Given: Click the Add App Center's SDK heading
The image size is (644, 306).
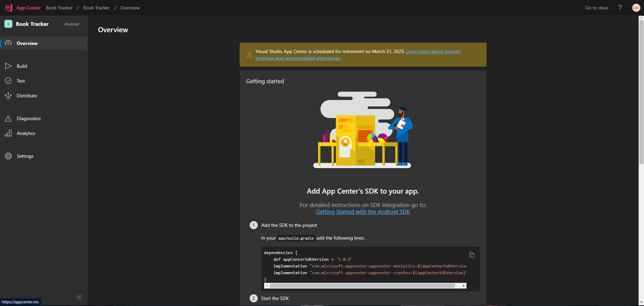Looking at the screenshot, I should point(363,191).
